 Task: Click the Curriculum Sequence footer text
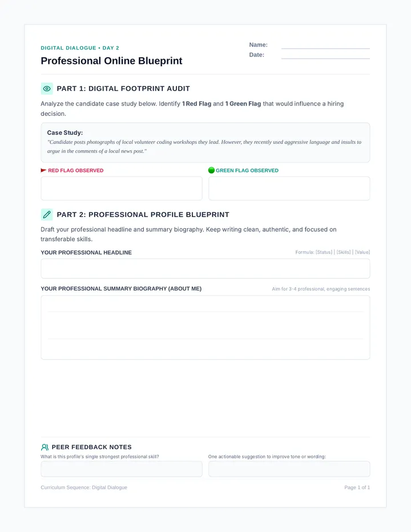click(x=84, y=487)
